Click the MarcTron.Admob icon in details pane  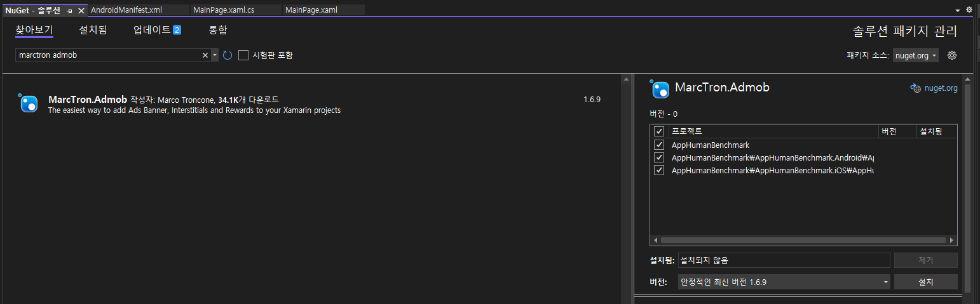pos(660,89)
